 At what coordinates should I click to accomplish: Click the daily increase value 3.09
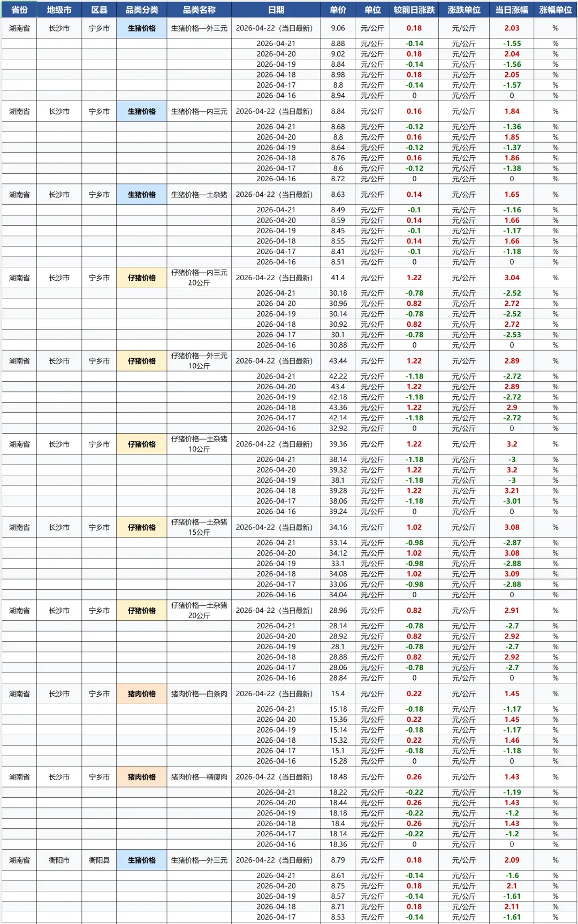(x=512, y=574)
